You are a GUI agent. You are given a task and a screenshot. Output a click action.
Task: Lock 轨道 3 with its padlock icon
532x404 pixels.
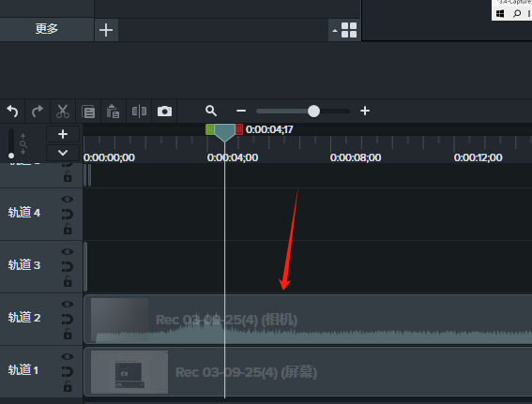[68, 281]
